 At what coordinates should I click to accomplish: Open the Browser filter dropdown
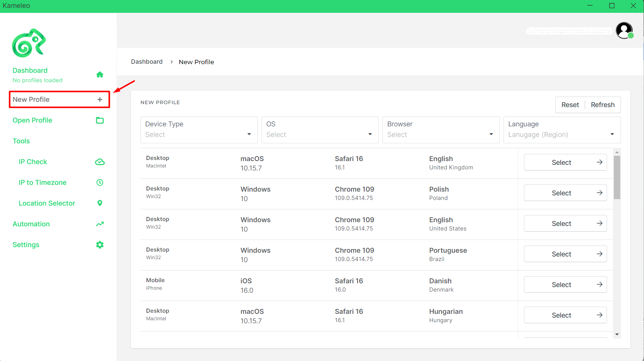(441, 130)
